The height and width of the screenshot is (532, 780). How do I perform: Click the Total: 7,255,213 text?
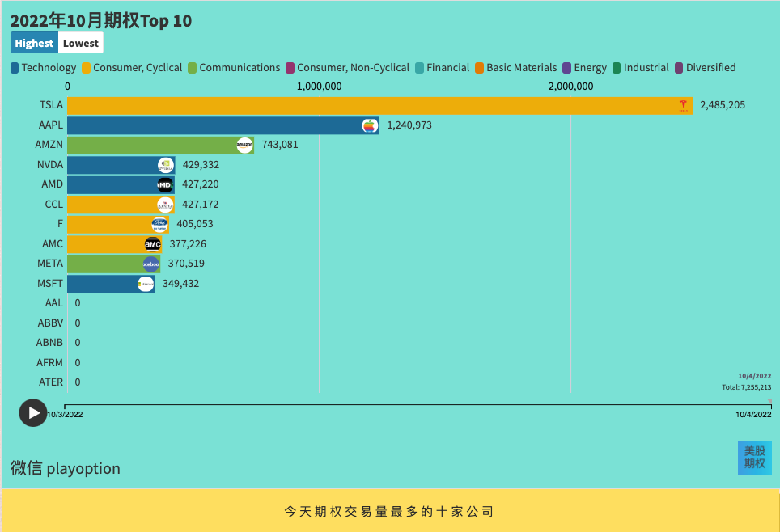747,386
